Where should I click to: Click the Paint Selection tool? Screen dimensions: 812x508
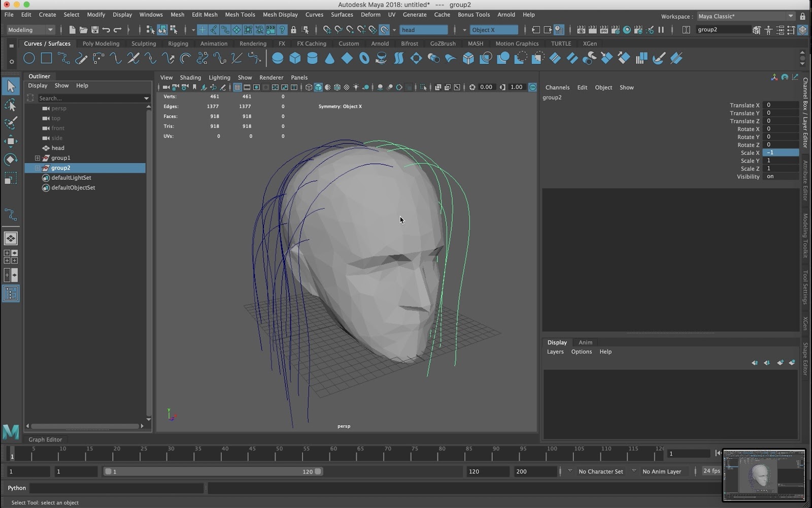pyautogui.click(x=11, y=123)
